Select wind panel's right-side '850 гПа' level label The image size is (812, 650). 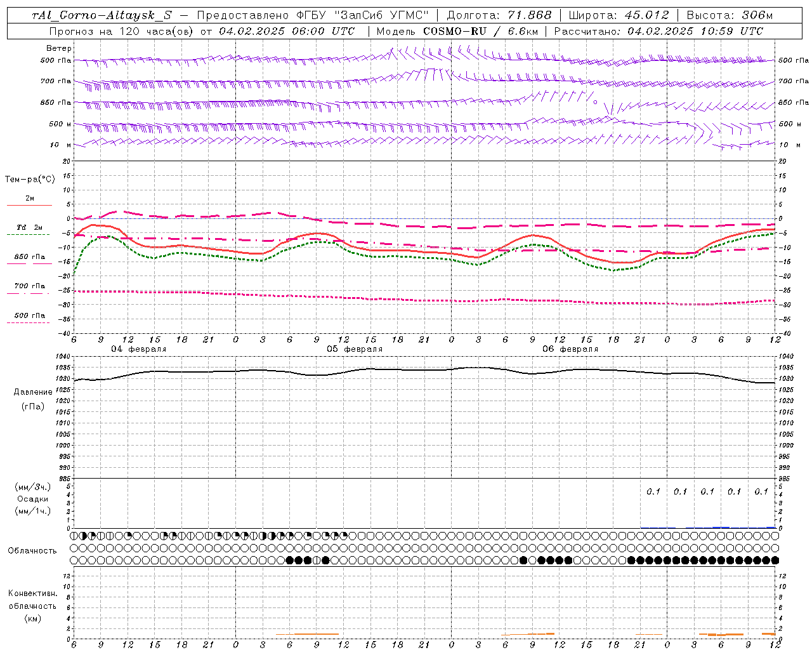tap(794, 102)
